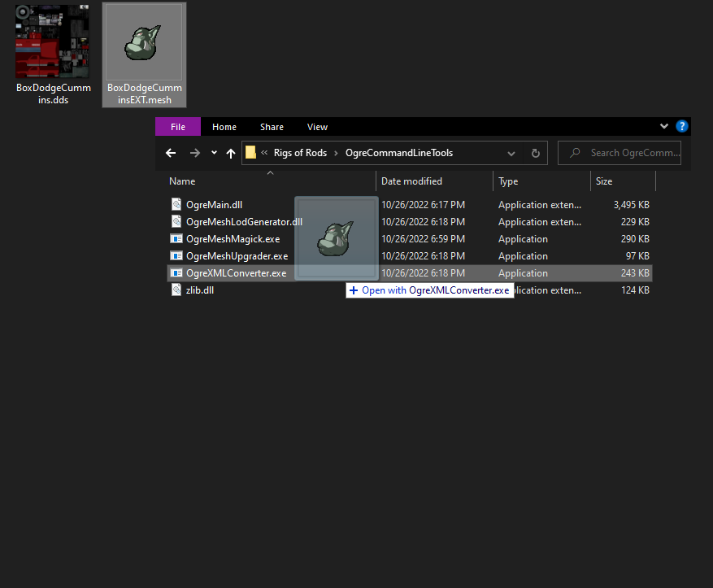Select the OgreMeshLodGenerator.dll file icon
The image size is (713, 588).
click(176, 221)
